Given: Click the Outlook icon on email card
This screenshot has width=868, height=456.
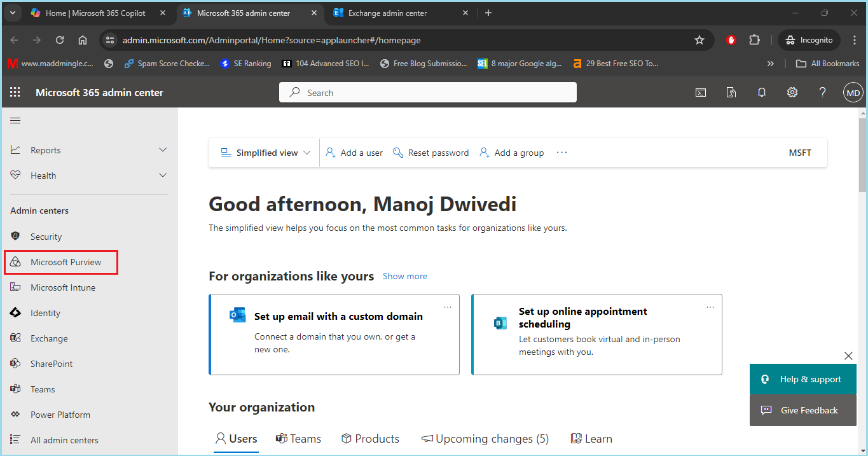Looking at the screenshot, I should (x=237, y=315).
